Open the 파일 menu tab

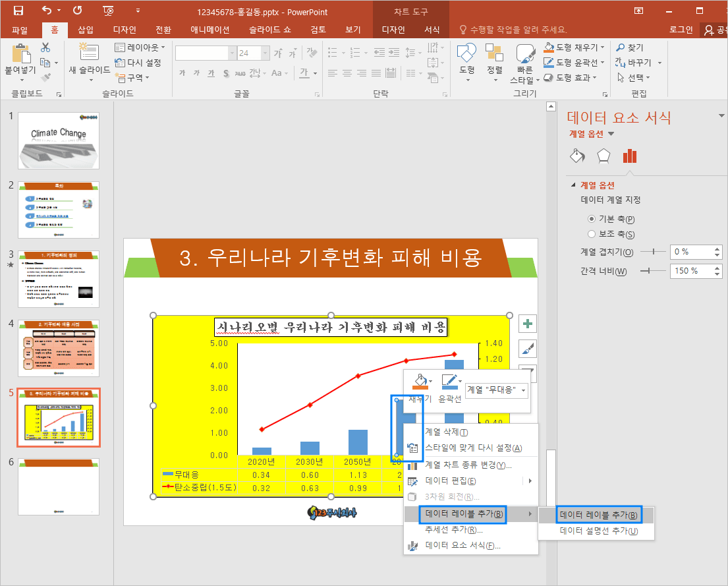point(20,30)
